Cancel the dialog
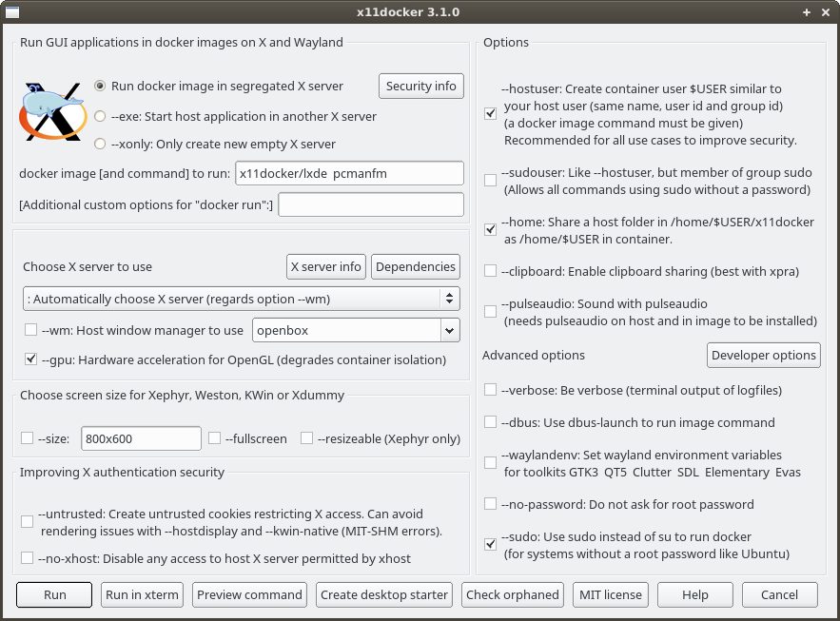This screenshot has height=621, width=840. pyautogui.click(x=779, y=594)
